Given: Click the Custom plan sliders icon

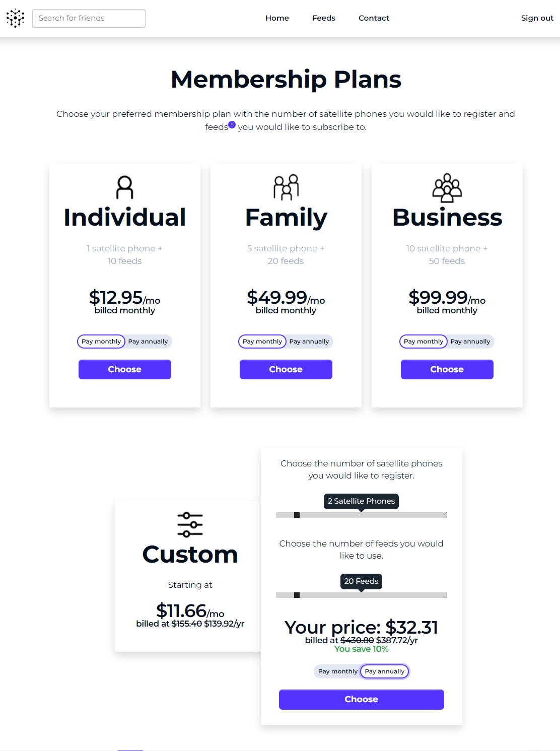Looking at the screenshot, I should 190,524.
